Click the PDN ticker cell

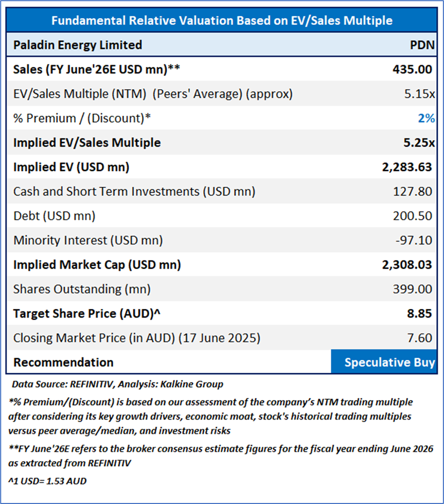click(x=421, y=45)
